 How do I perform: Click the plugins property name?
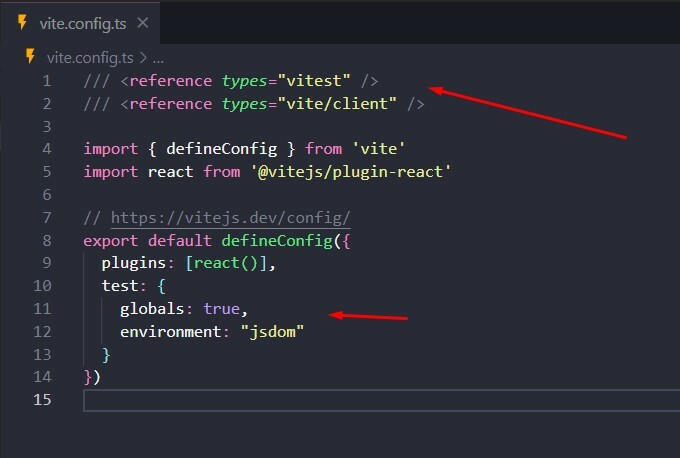click(x=134, y=263)
